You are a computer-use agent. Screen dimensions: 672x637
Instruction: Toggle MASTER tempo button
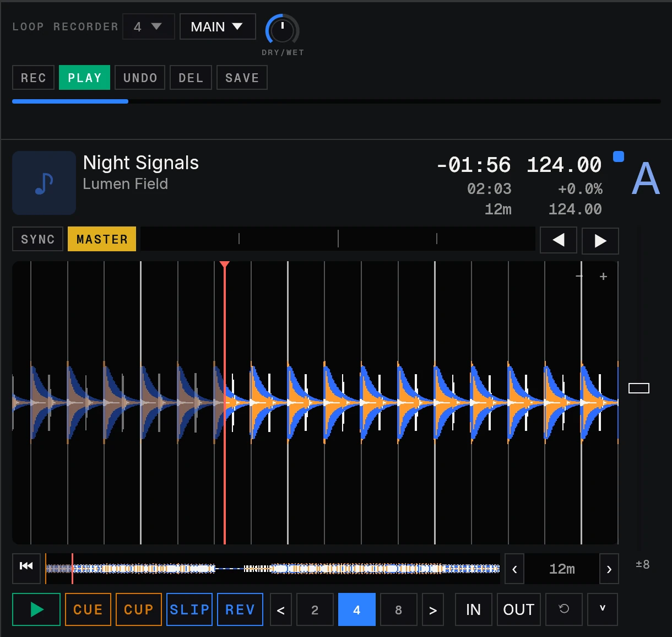point(102,239)
